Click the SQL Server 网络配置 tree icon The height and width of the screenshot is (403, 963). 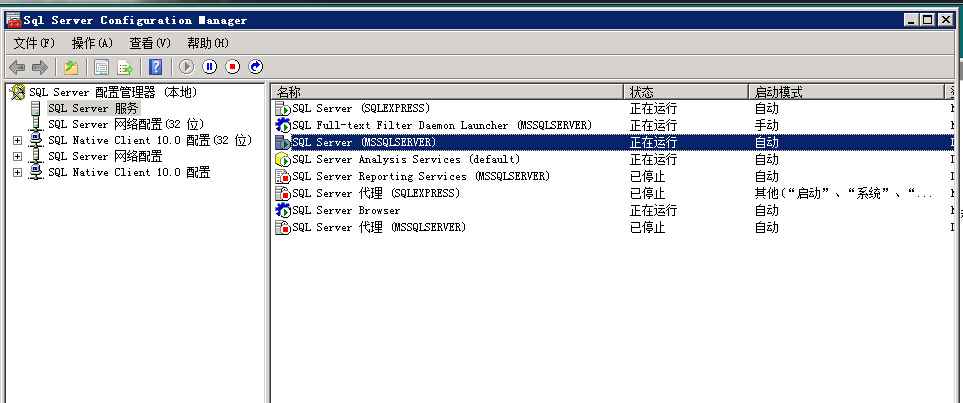click(x=36, y=157)
